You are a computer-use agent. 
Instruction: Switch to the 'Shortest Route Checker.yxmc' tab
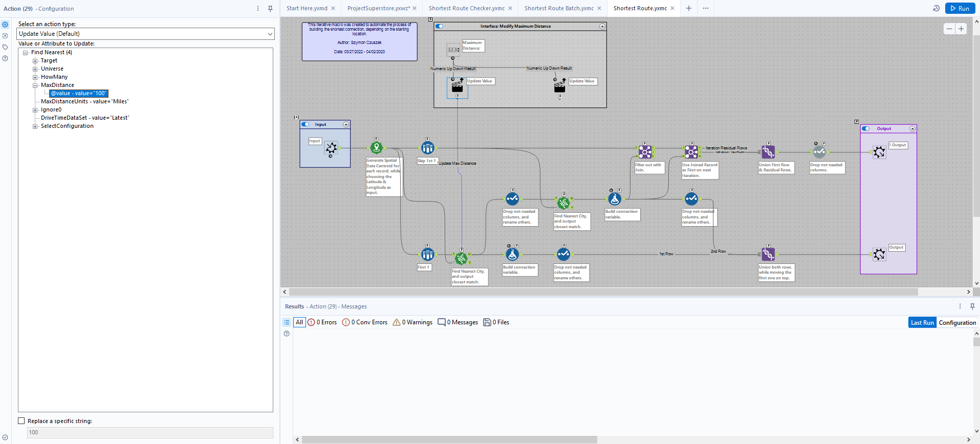[x=467, y=8]
